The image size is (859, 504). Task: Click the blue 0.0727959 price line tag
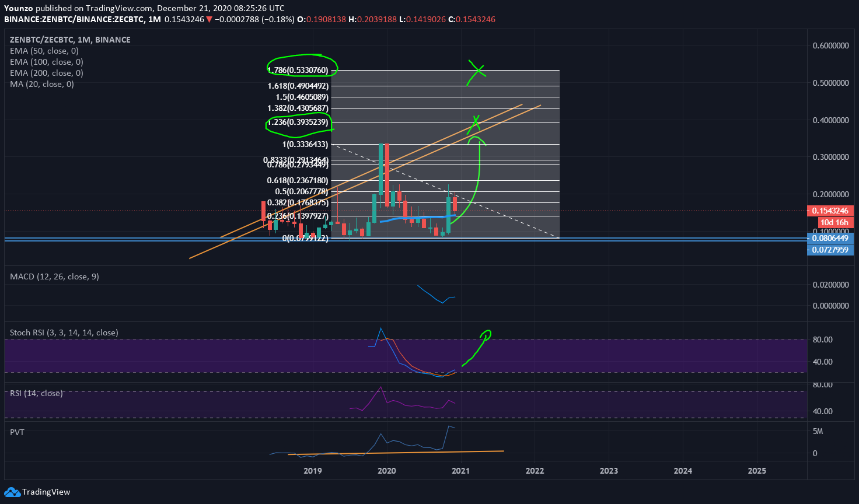[830, 250]
